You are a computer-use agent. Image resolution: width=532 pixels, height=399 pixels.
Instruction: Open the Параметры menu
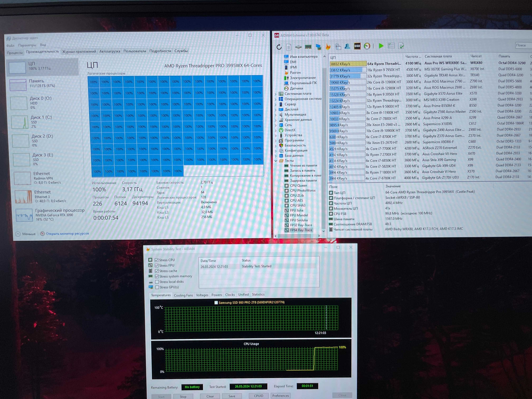[x=27, y=45]
